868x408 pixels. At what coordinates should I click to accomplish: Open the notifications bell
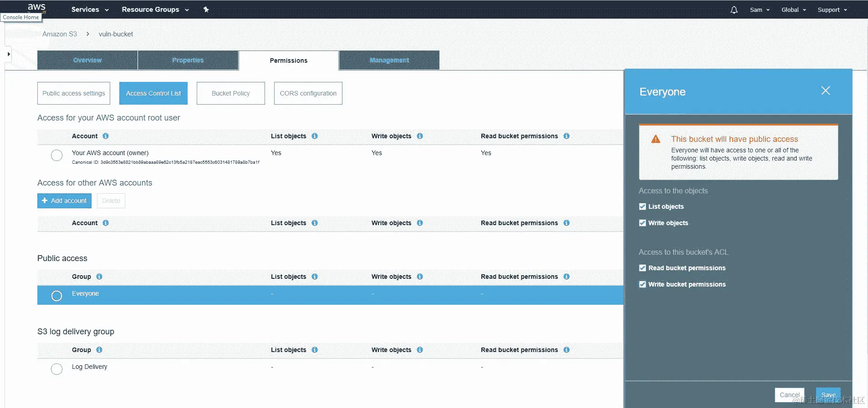click(734, 10)
